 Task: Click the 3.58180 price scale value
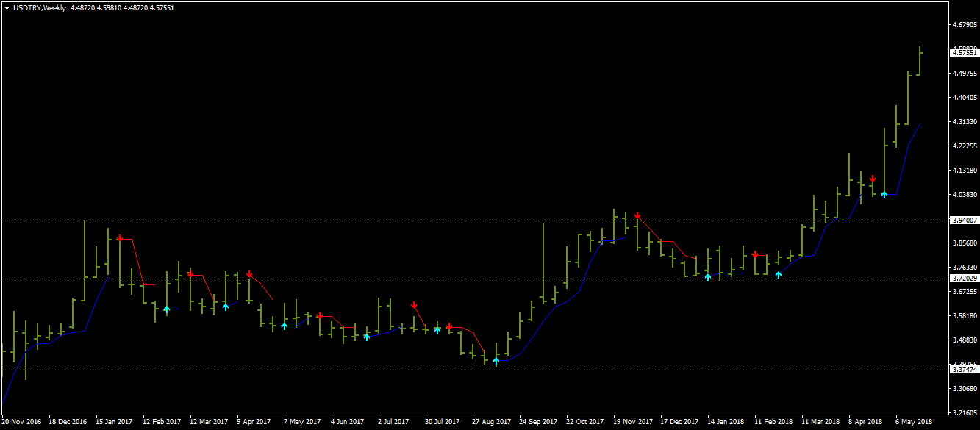point(965,316)
